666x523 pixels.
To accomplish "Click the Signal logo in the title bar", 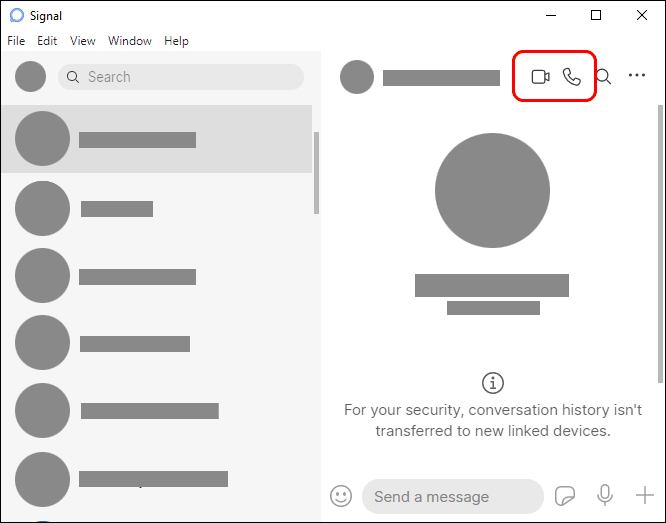I will (x=17, y=16).
